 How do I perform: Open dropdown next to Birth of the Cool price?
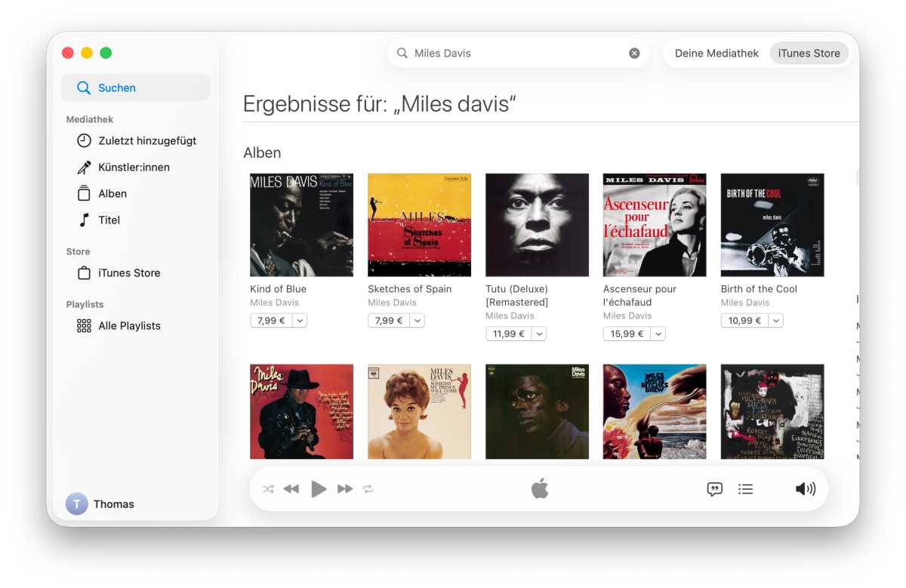tap(775, 321)
